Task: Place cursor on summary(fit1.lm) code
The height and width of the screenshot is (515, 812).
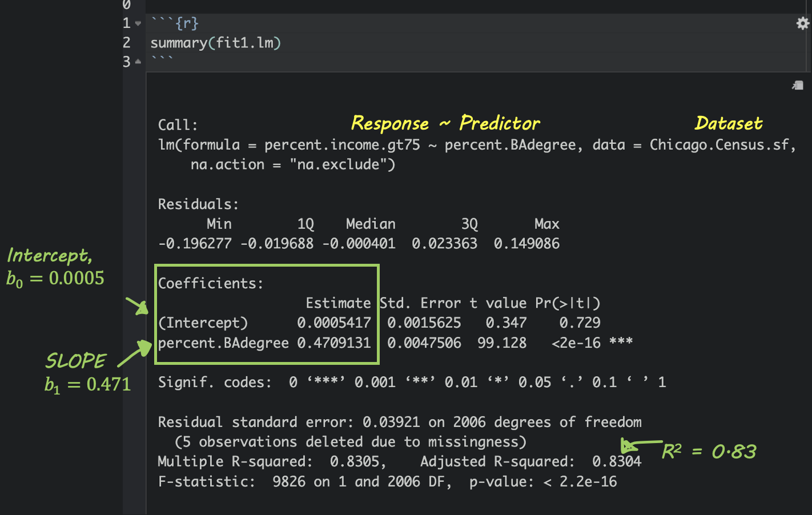Action: [215, 43]
